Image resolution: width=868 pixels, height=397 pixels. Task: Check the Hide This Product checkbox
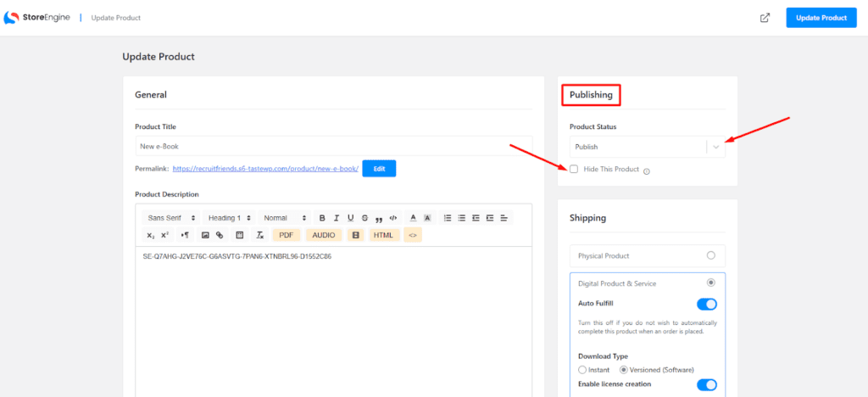point(574,169)
